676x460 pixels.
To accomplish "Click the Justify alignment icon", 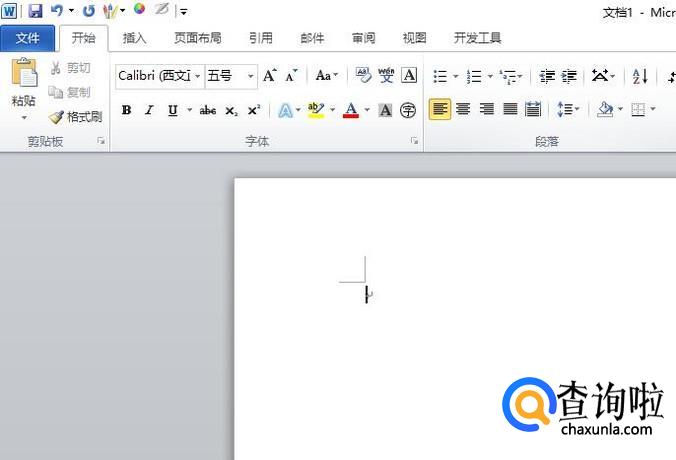I will click(510, 109).
